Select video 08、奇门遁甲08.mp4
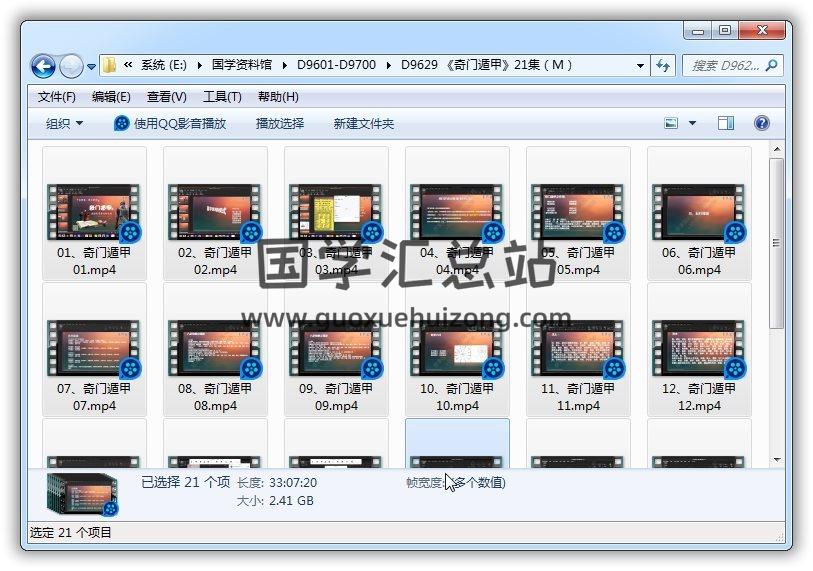Screen dimensions: 813x571 point(215,350)
